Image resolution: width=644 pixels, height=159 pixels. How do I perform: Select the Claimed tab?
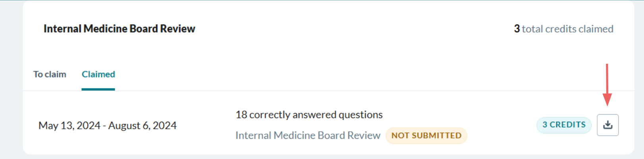pos(98,74)
